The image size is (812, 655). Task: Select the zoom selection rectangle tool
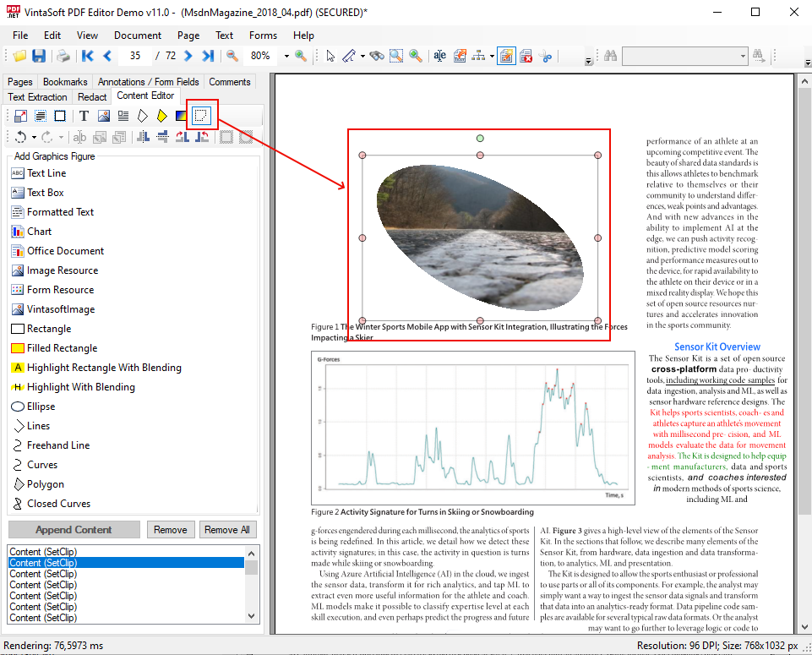point(396,56)
